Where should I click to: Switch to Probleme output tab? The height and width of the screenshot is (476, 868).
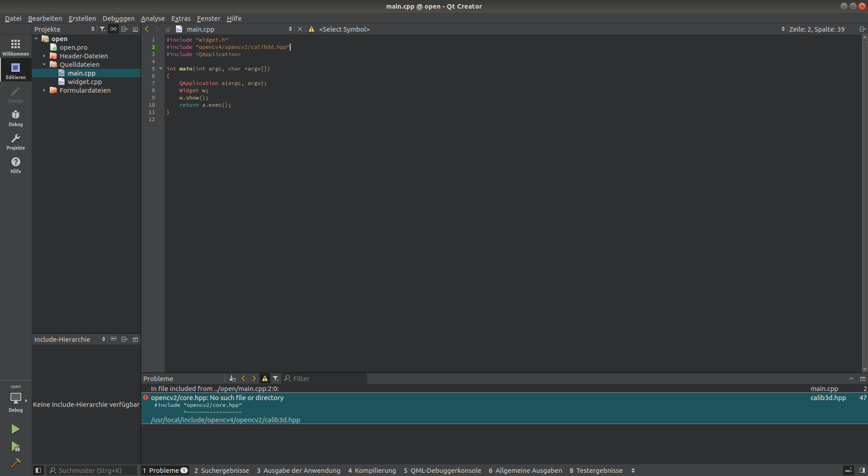[165, 470]
